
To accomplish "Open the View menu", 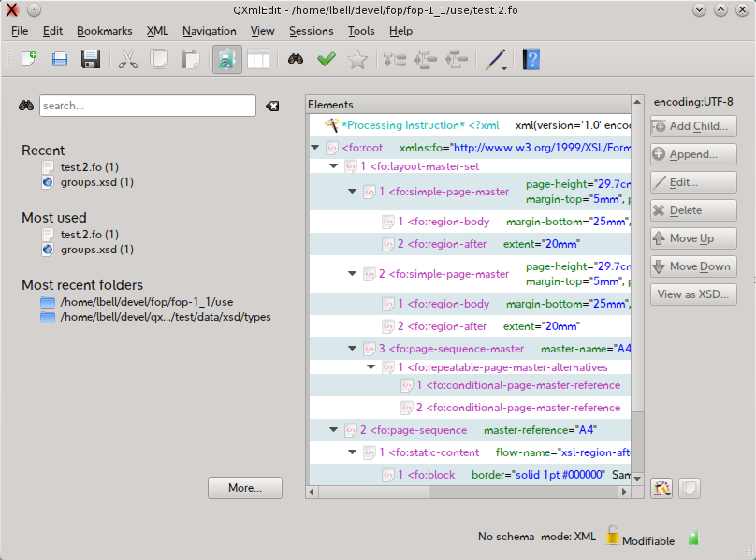I will (x=262, y=31).
